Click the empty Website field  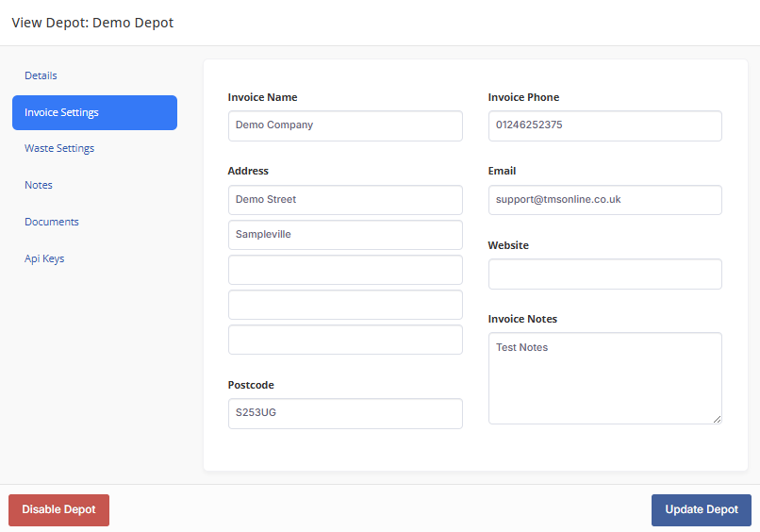click(x=605, y=274)
